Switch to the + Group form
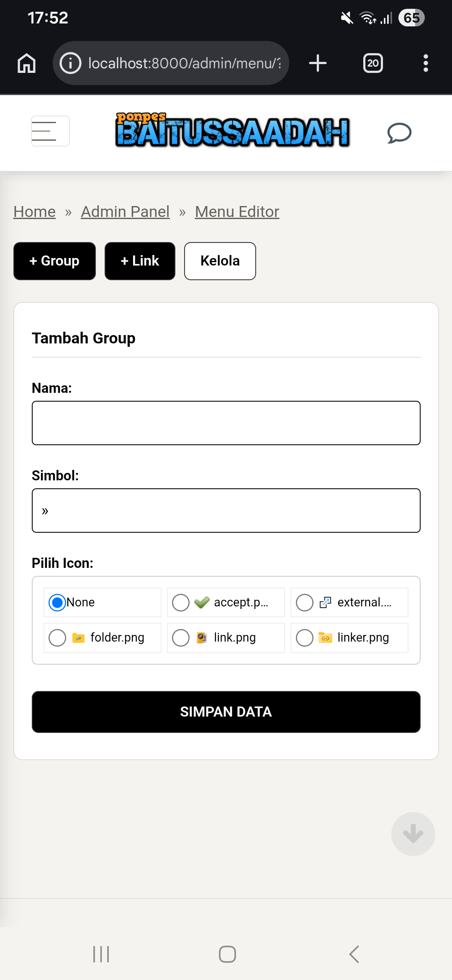Image resolution: width=452 pixels, height=980 pixels. [x=54, y=261]
